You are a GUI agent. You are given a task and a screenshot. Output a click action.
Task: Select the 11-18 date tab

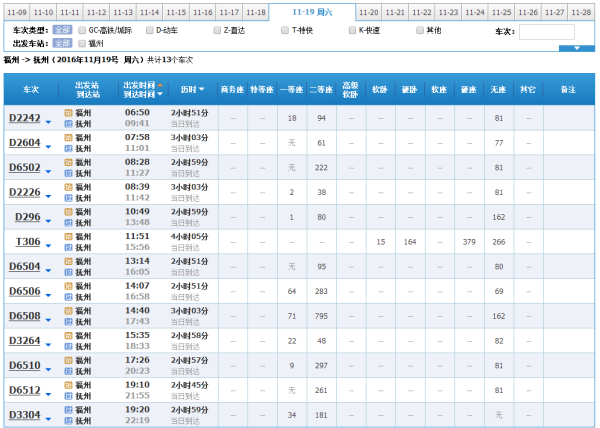pyautogui.click(x=255, y=13)
